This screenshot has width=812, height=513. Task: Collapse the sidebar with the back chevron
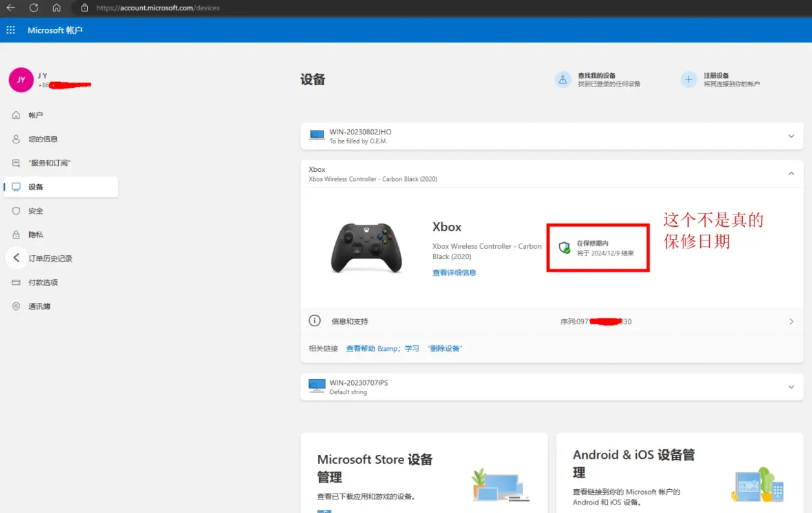pyautogui.click(x=17, y=258)
